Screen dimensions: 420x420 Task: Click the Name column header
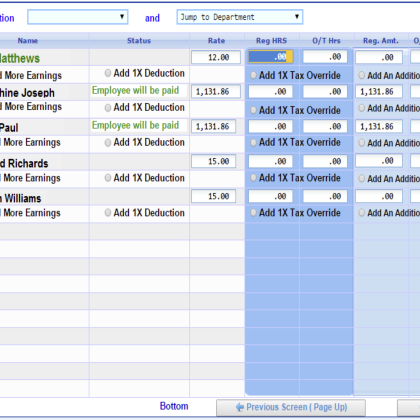coord(28,41)
